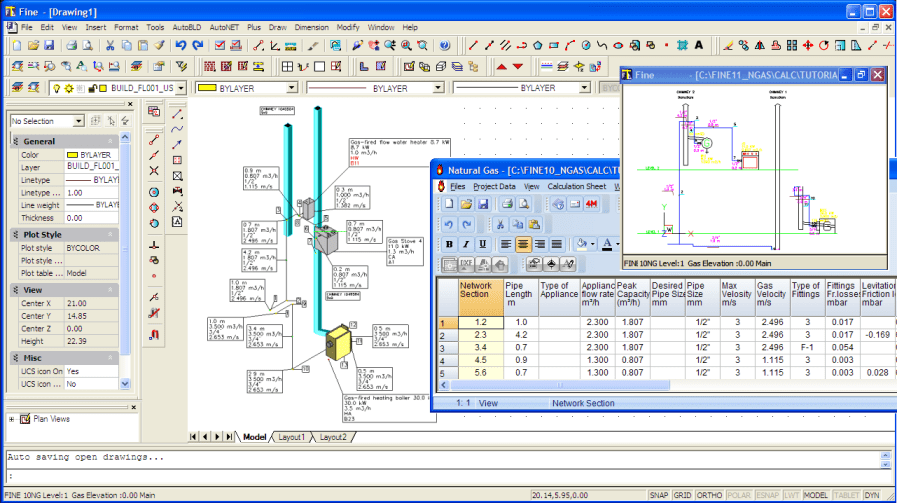Toggle MODEL mode in status bar
This screenshot has height=503, width=897.
click(x=815, y=495)
